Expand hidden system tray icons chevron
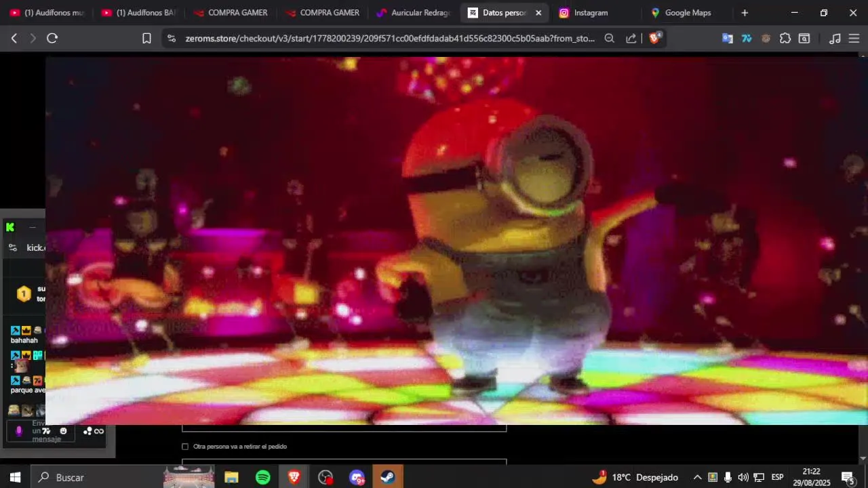This screenshot has height=488, width=868. pos(697,477)
